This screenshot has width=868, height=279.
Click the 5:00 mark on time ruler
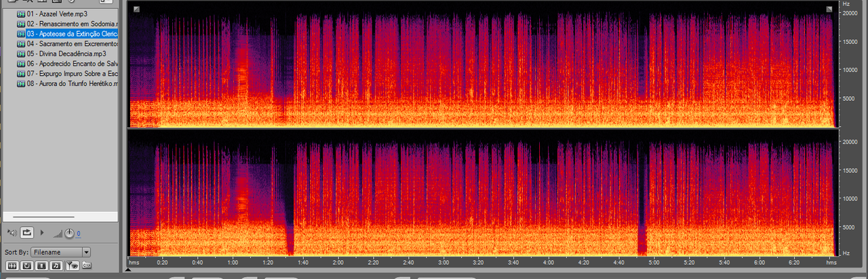(654, 262)
